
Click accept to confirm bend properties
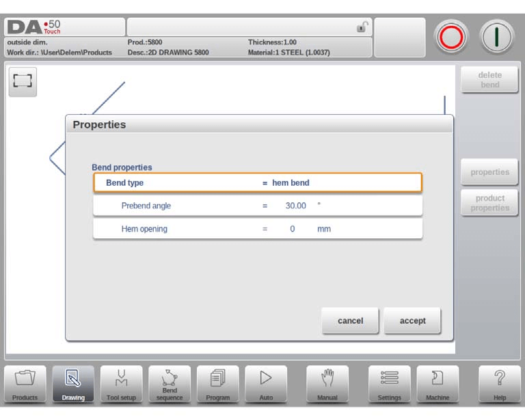point(412,320)
